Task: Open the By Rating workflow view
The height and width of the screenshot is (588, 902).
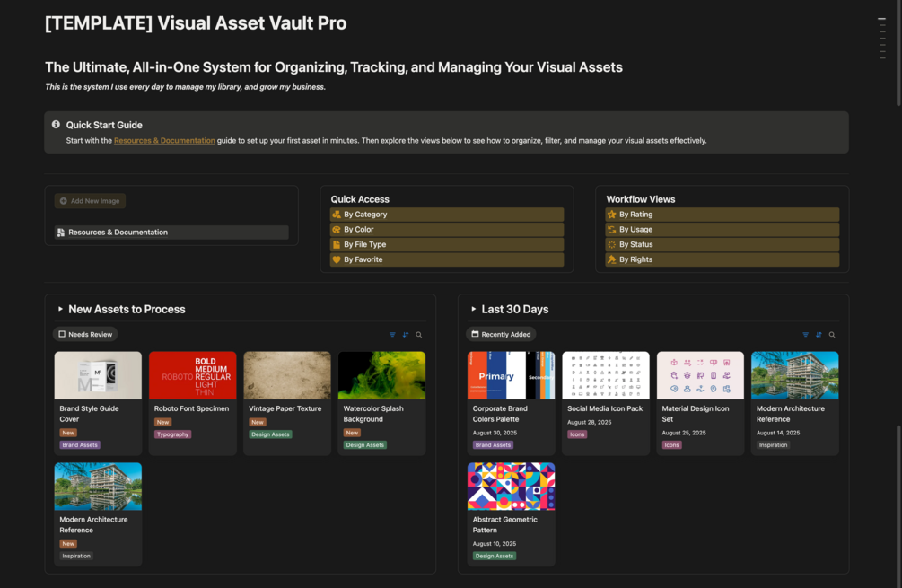Action: [x=722, y=214]
